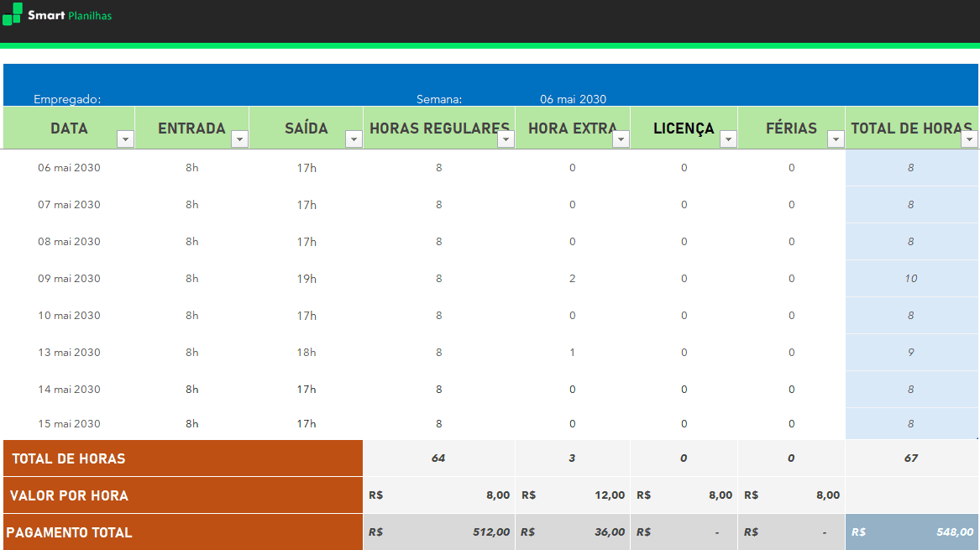The width and height of the screenshot is (980, 550).
Task: Open the LICENÇA column filter
Action: click(728, 139)
